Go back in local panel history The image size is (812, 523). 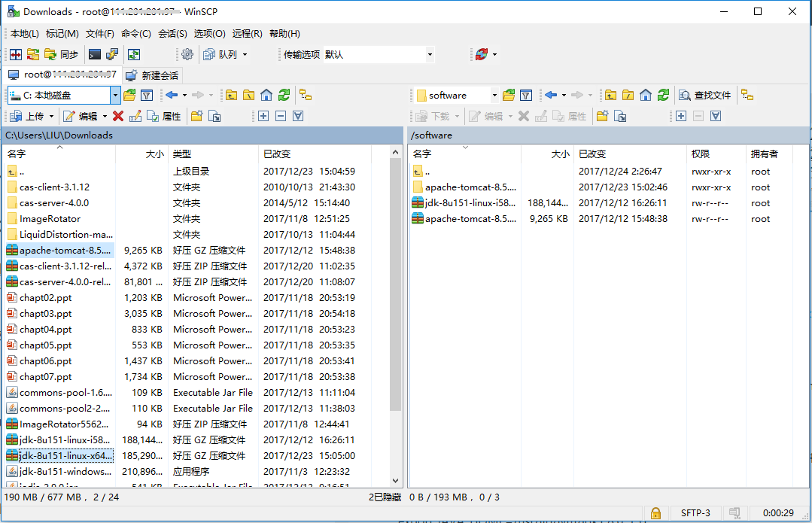172,96
